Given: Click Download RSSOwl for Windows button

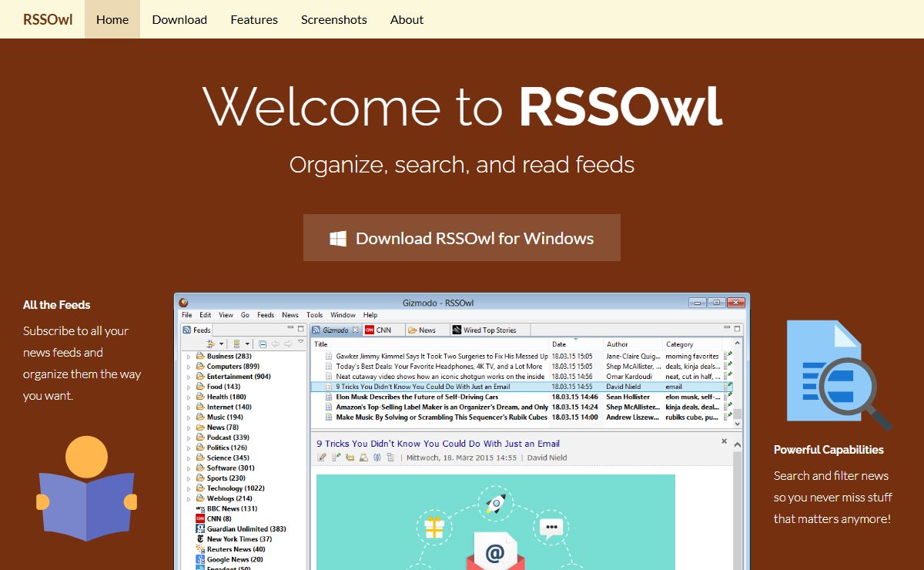Looking at the screenshot, I should (462, 238).
